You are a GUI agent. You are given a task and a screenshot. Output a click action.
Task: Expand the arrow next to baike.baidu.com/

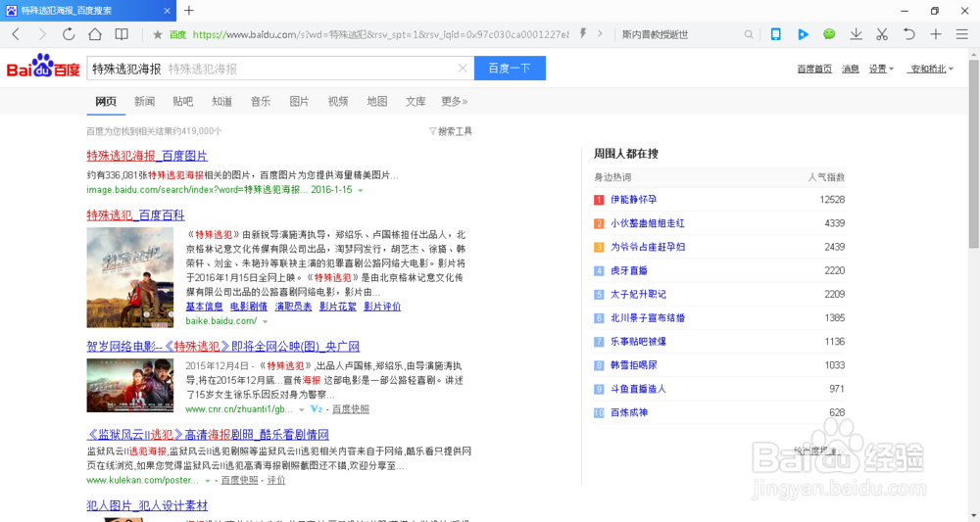[x=265, y=321]
